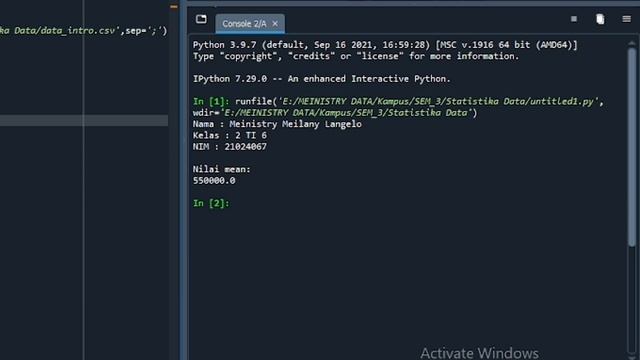Click the 'Type copyright, credits' info line
Image resolution: width=640 pixels, height=360 pixels.
356,56
